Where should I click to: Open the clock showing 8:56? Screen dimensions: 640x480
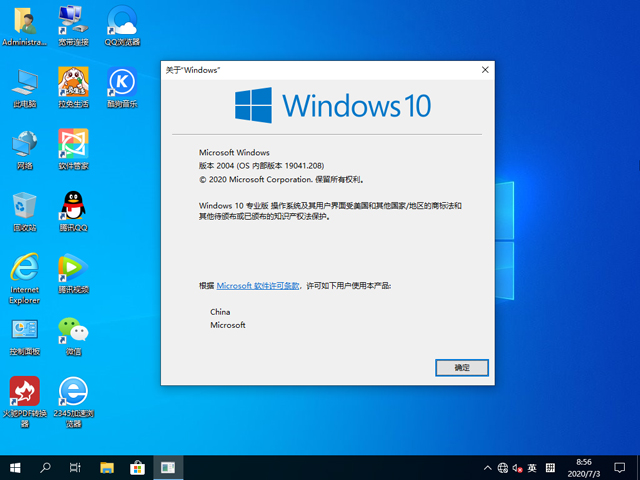[x=584, y=468]
